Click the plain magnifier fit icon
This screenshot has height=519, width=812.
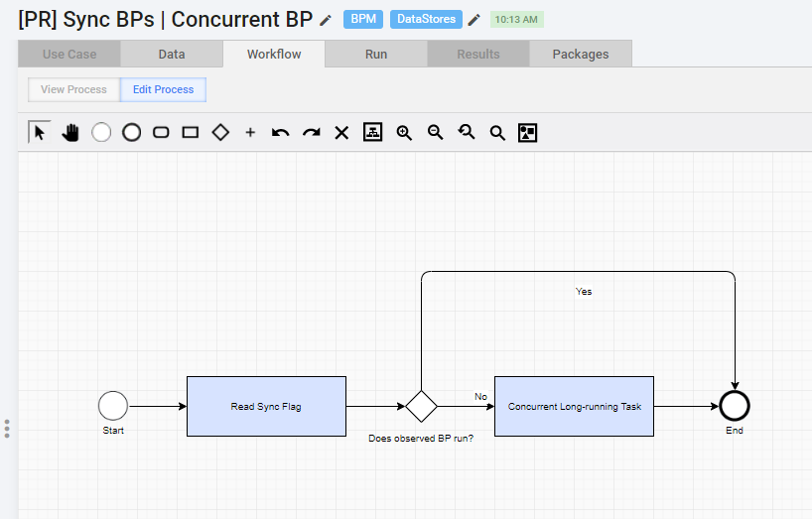(497, 133)
